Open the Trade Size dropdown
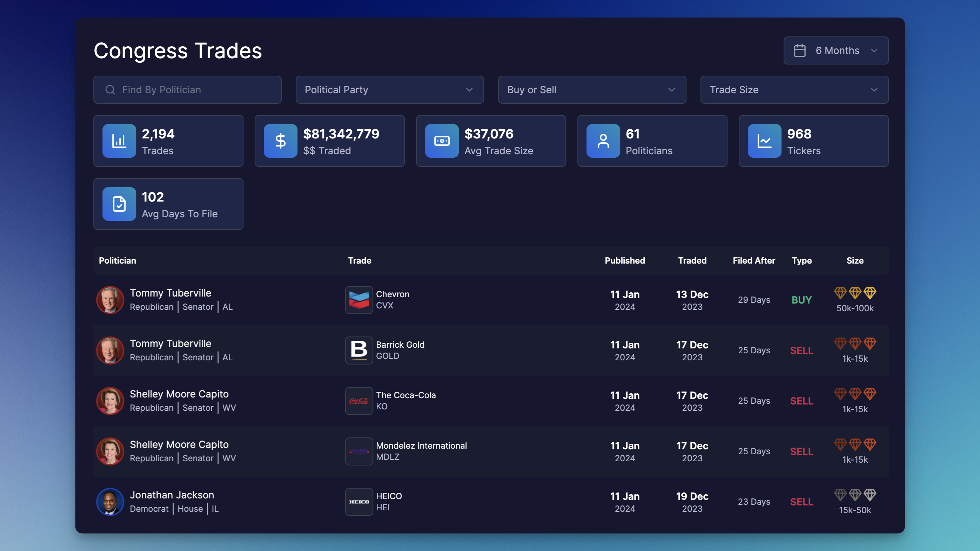 (794, 90)
